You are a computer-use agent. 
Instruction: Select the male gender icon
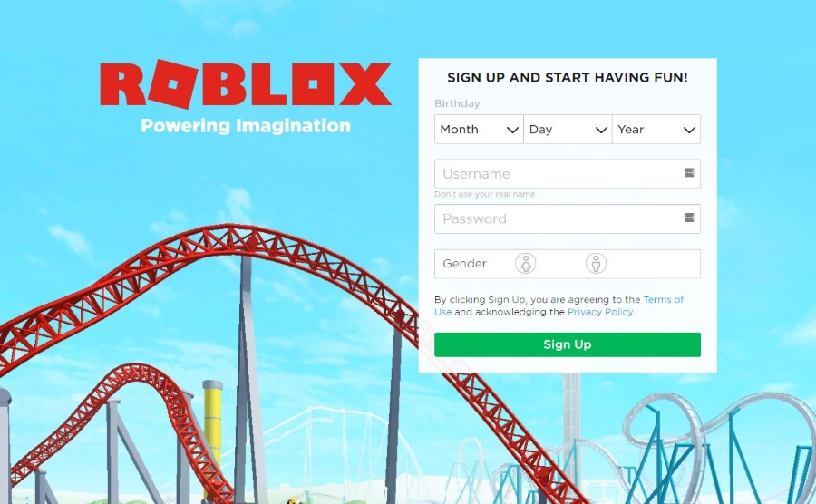click(596, 264)
